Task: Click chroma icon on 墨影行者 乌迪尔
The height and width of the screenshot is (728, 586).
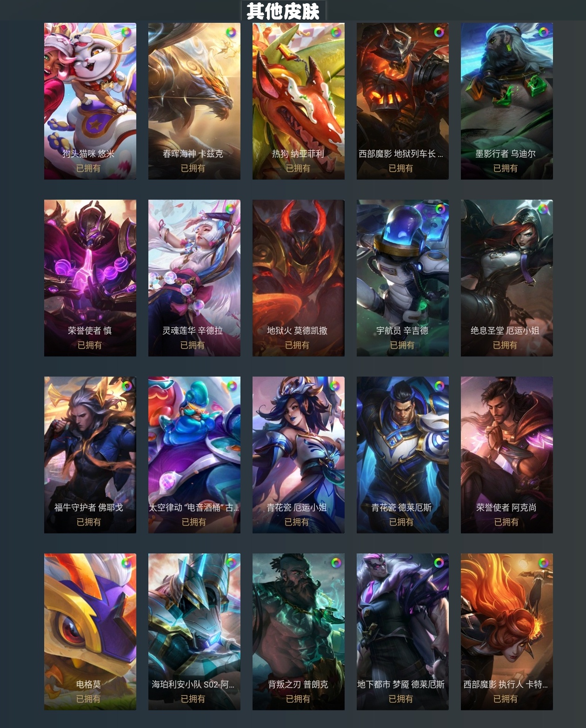Action: point(543,32)
